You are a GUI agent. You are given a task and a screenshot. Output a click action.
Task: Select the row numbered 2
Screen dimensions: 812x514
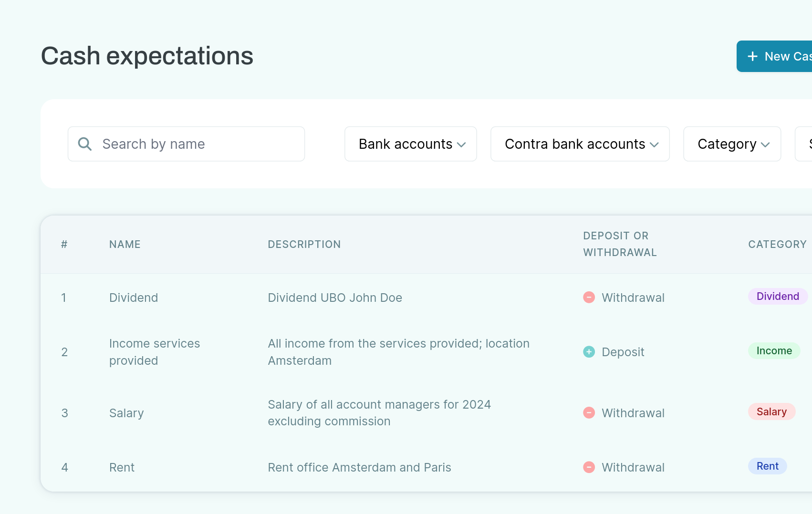[65, 352]
